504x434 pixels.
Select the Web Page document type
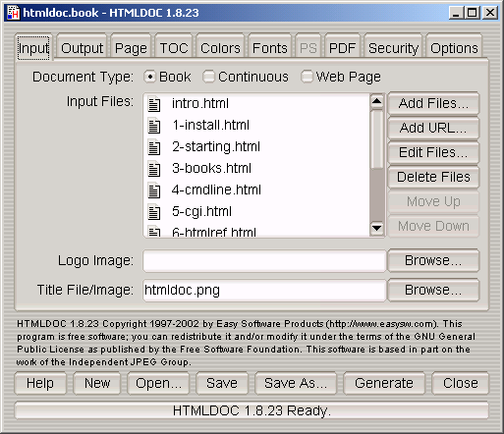pos(307,77)
